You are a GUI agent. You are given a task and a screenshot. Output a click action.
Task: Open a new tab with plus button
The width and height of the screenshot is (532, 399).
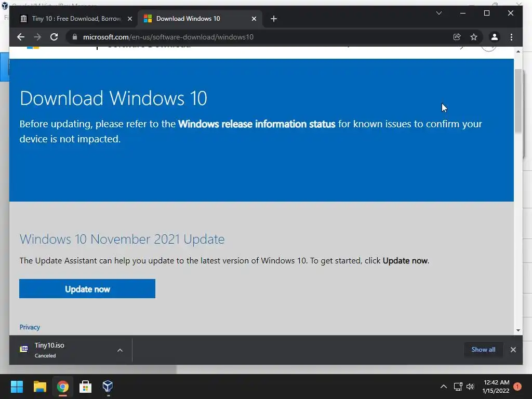coord(274,19)
